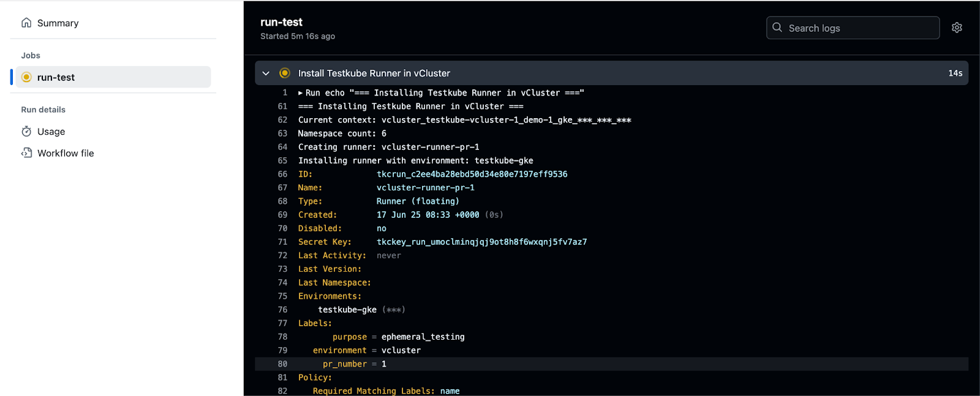Viewport: 980px width, 396px height.
Task: Open log settings gear icon
Action: click(957, 28)
